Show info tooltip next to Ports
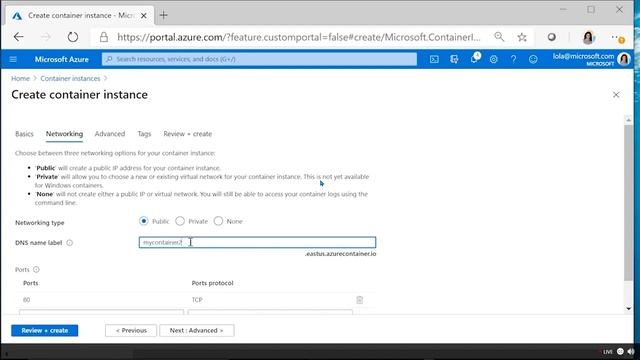The height and width of the screenshot is (360, 640). click(36, 269)
